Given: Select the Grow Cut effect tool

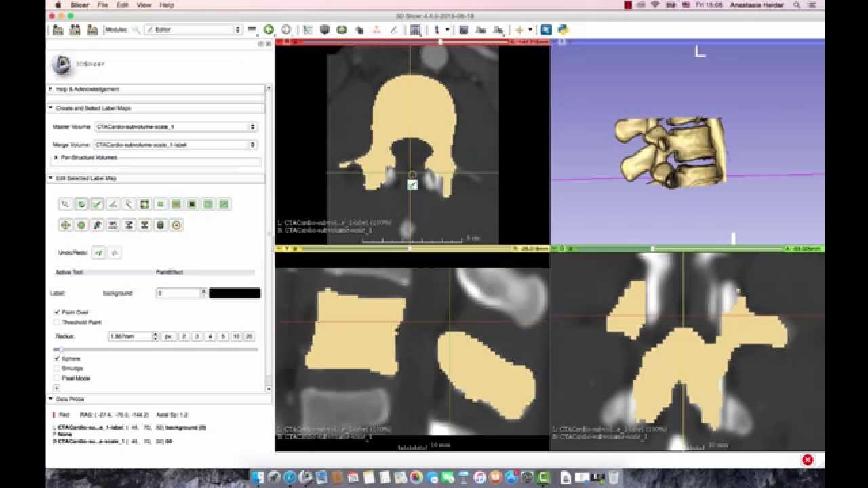Looking at the screenshot, I should 97,225.
